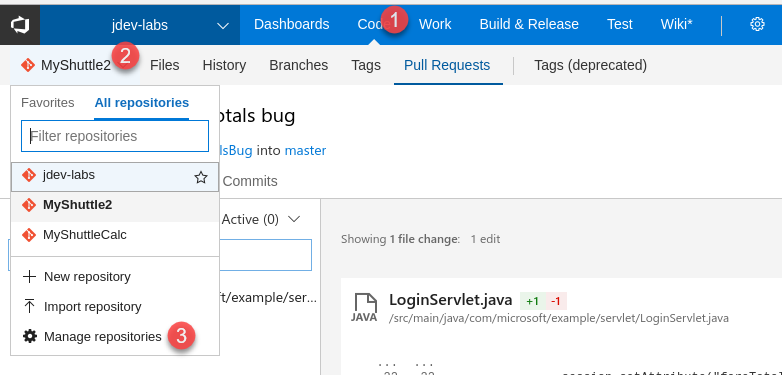Click the upload arrow icon for Import repository
The image size is (782, 375).
point(29,306)
